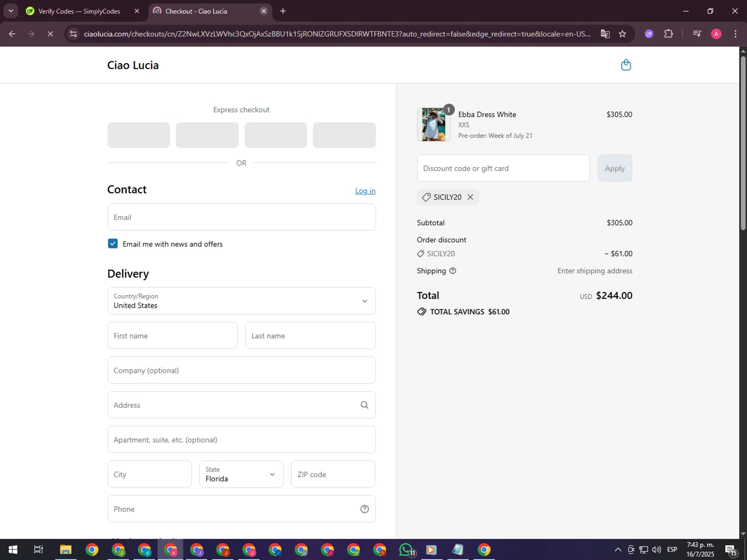Open the Chrome profile avatar

(x=716, y=34)
